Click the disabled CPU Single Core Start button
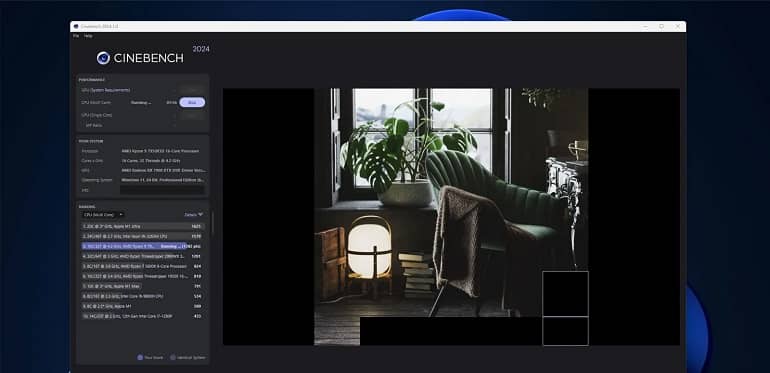This screenshot has height=373, width=770. (x=192, y=115)
